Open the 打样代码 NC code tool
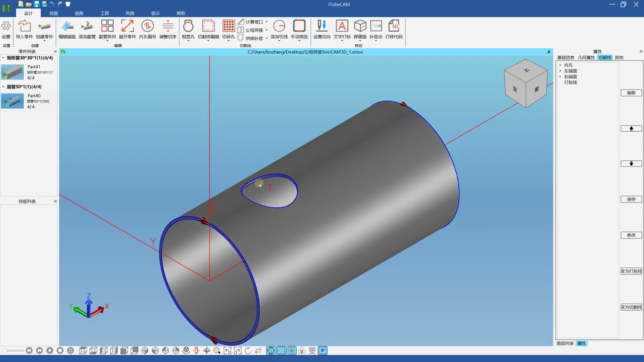The width and height of the screenshot is (644, 362). (394, 29)
